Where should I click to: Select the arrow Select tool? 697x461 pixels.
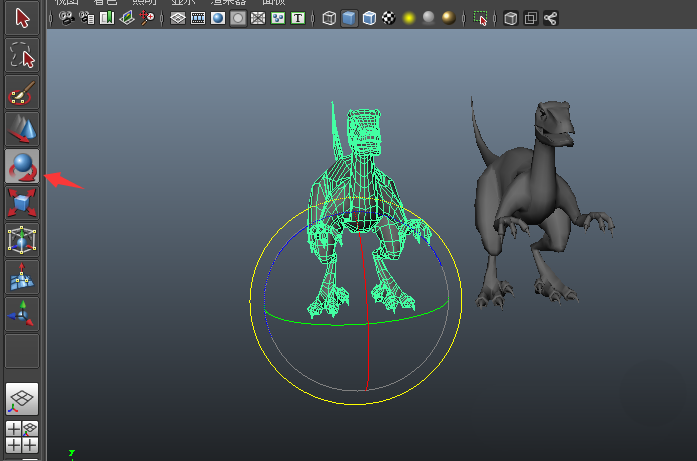22,18
